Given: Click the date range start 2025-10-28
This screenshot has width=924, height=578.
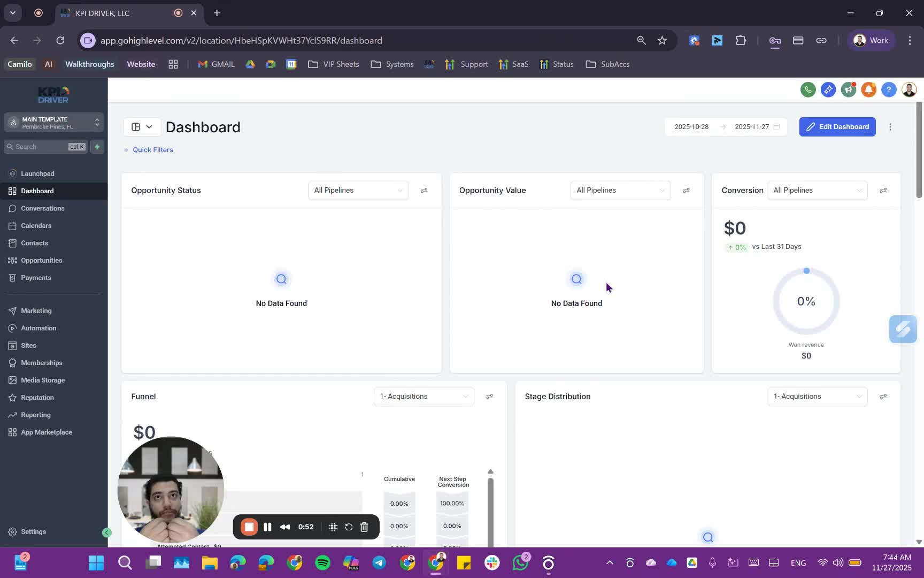Looking at the screenshot, I should click(x=691, y=127).
